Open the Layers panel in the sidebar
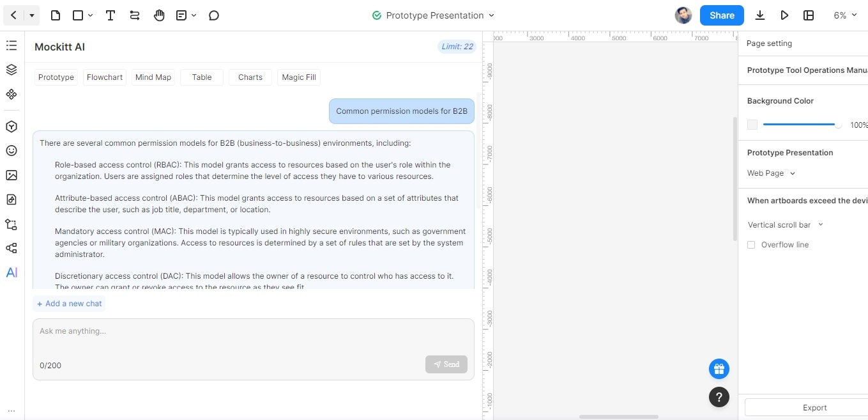 pos(11,70)
